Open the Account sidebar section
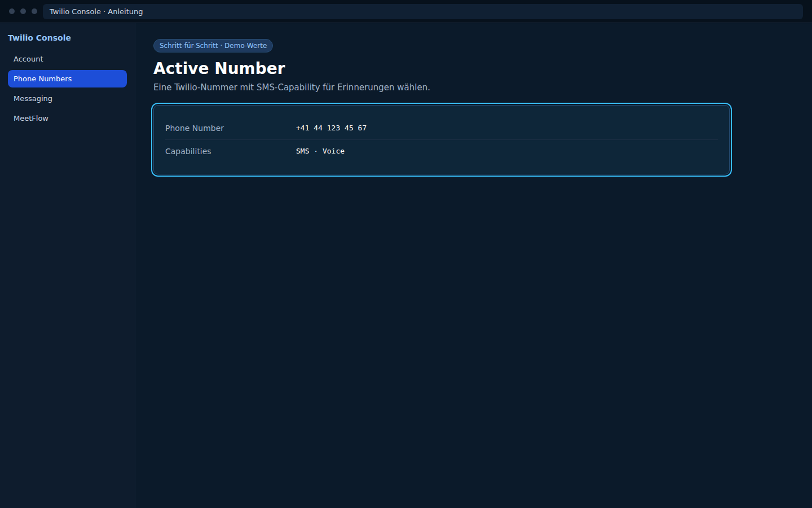Screen dimensions: 812x508 click(67, 59)
